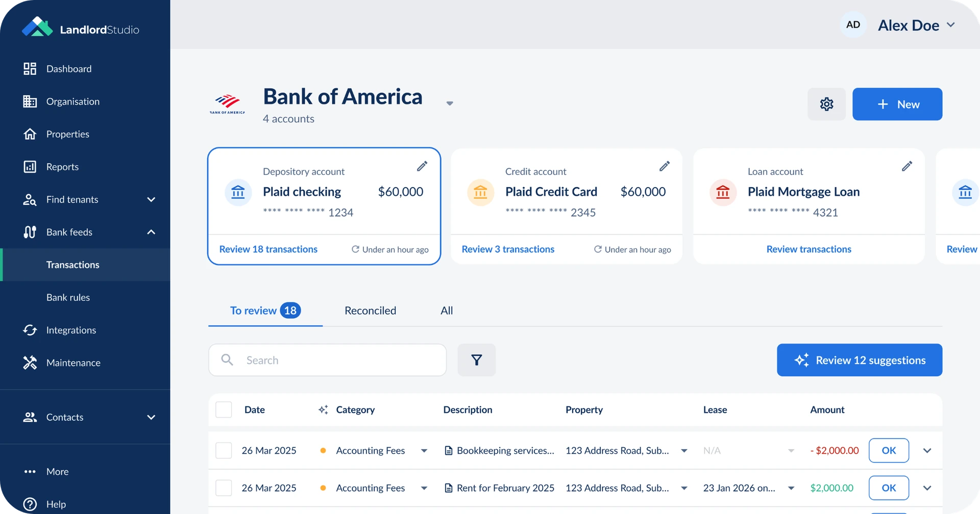The height and width of the screenshot is (514, 980).
Task: Select the To review tab
Action: [x=265, y=311]
